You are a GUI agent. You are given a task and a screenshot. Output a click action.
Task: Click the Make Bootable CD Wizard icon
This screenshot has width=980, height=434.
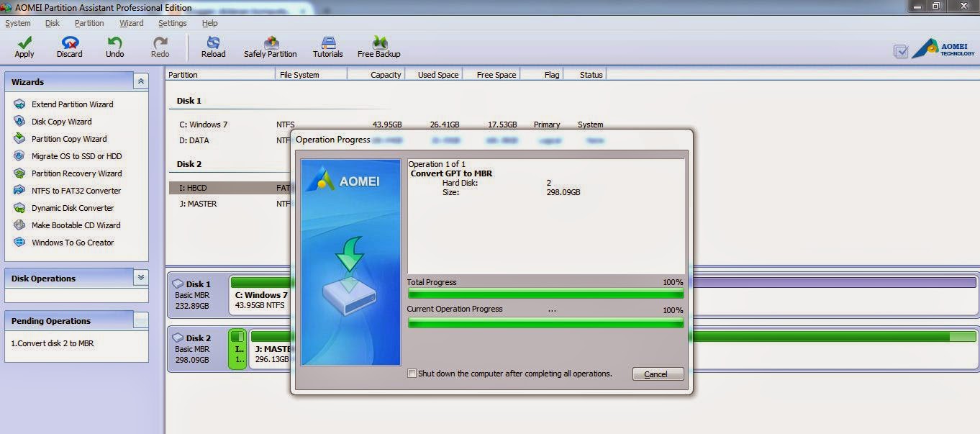tap(19, 225)
